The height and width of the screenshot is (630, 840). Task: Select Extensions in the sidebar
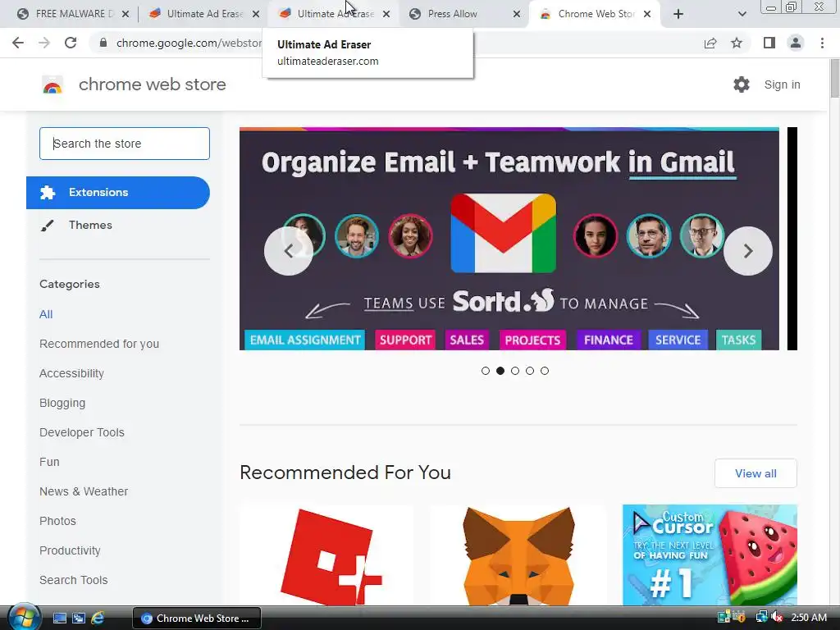click(118, 192)
